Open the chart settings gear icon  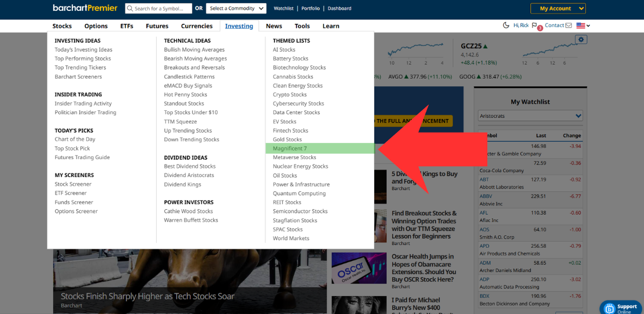(x=581, y=40)
